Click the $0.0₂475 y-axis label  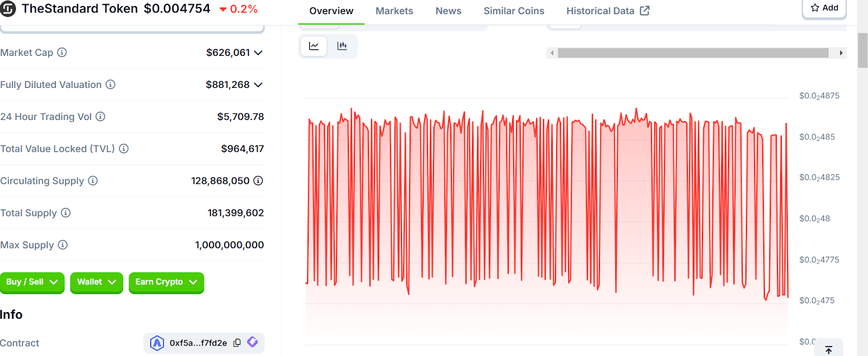point(817,301)
